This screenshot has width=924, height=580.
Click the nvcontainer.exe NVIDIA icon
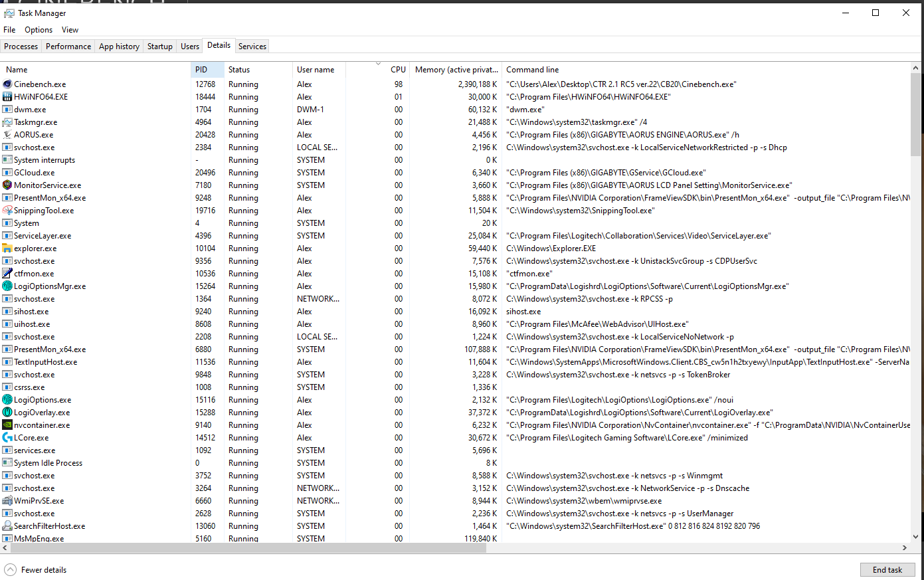tap(7, 425)
